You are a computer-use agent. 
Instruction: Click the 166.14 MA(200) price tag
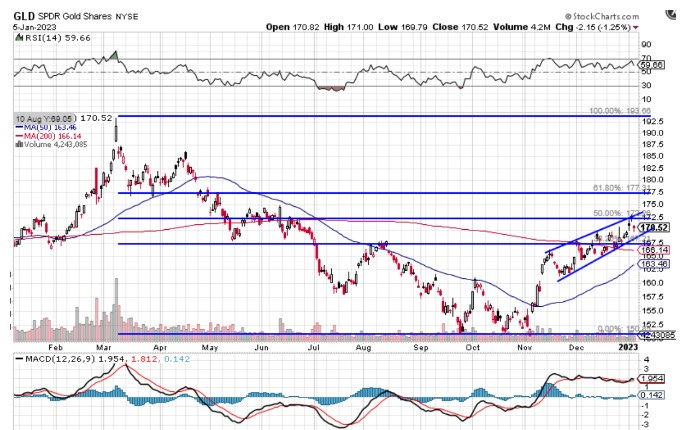pyautogui.click(x=652, y=250)
